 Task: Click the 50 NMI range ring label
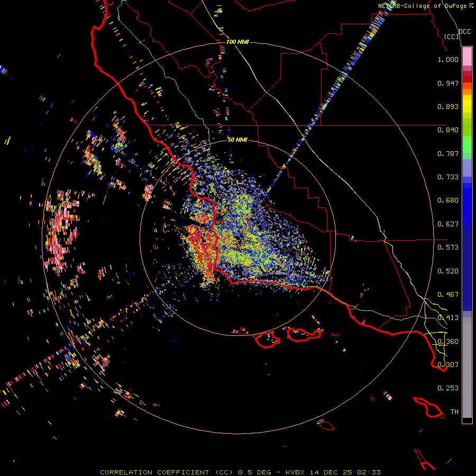[x=237, y=140]
